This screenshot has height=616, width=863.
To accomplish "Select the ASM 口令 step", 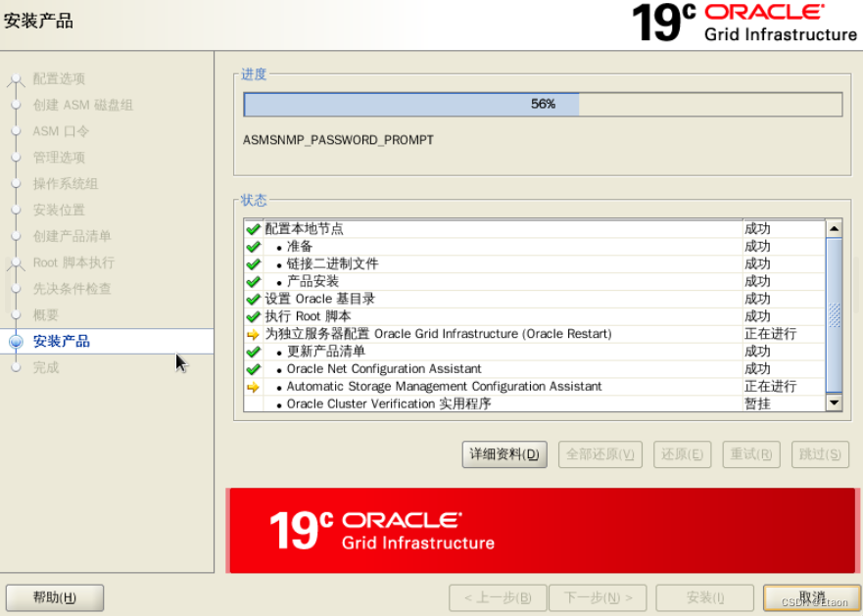I will click(x=61, y=131).
